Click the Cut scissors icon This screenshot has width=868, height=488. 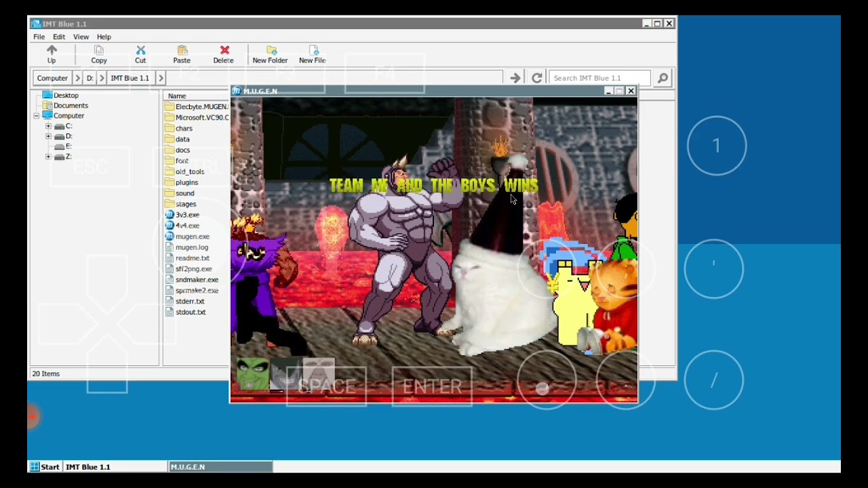coord(140,50)
